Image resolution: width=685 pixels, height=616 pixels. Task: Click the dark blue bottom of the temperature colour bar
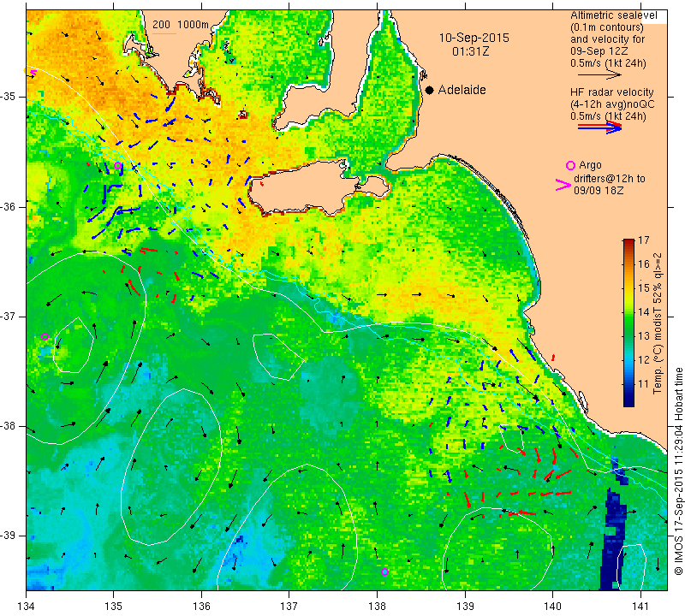point(628,402)
